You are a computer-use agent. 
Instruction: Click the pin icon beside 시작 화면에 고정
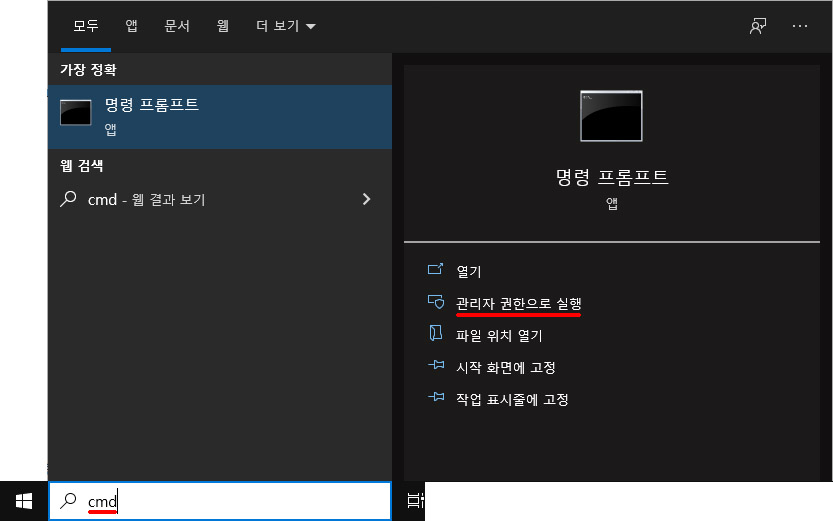pyautogui.click(x=436, y=365)
